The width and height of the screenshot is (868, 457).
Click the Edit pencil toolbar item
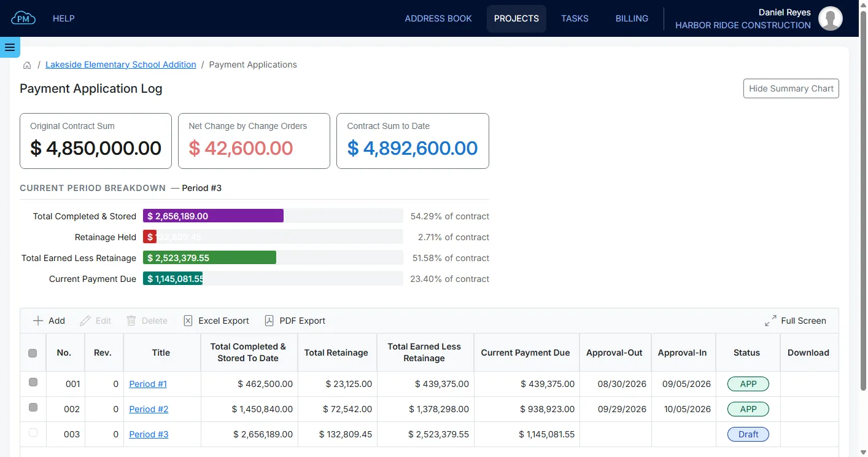click(x=96, y=321)
